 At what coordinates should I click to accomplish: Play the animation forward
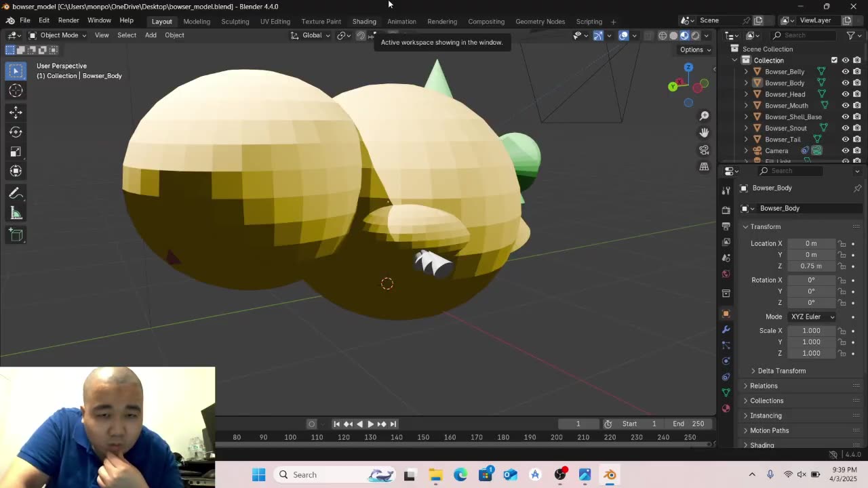370,424
